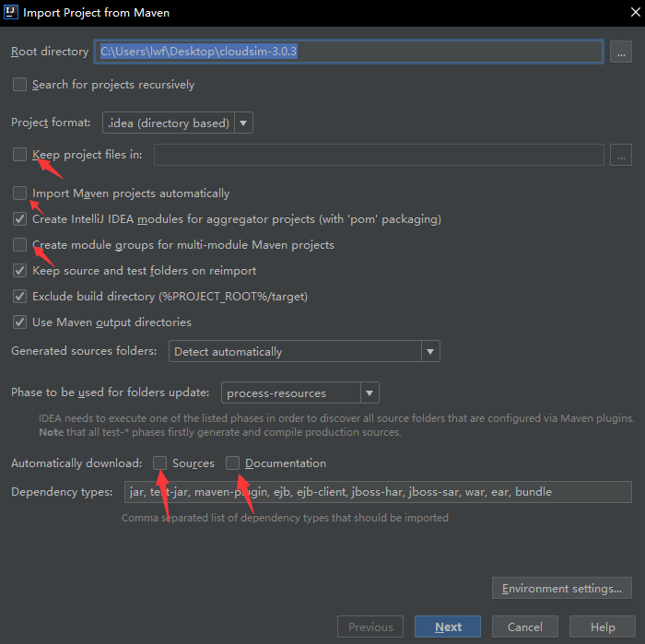Open Help for this dialog
The image size is (645, 644).
603,626
